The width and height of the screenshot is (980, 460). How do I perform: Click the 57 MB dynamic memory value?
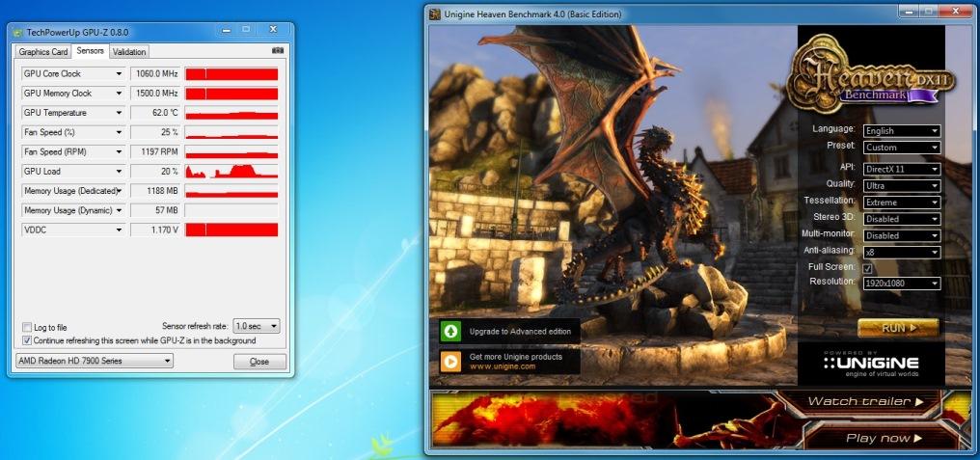coord(155,210)
